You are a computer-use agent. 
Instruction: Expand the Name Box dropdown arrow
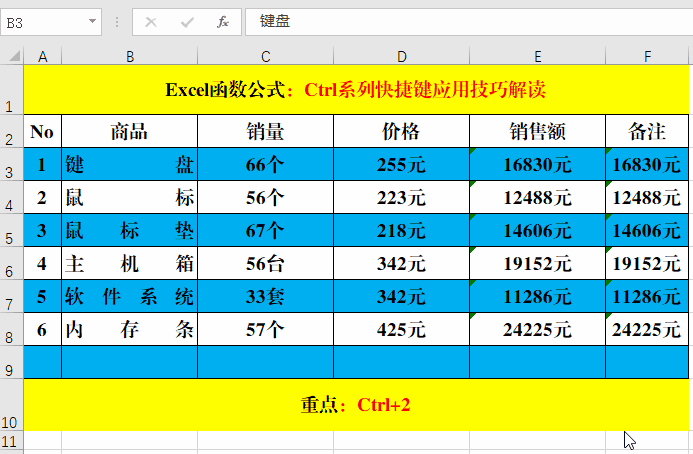92,21
